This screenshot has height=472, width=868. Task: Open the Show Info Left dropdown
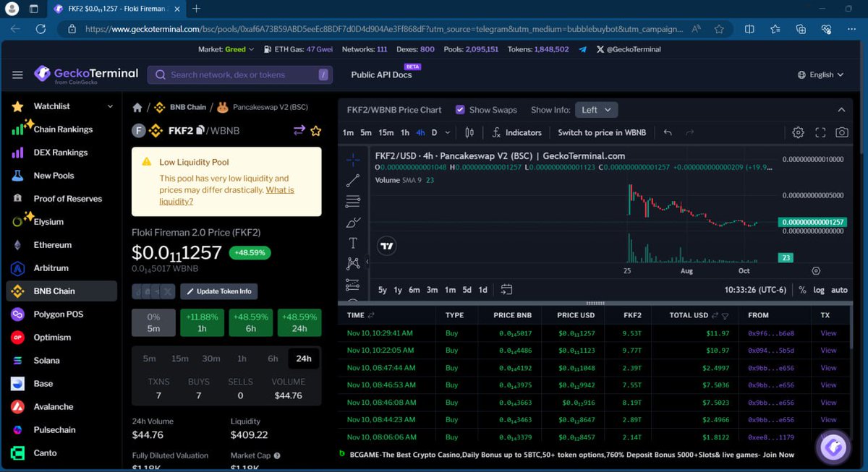(x=597, y=110)
